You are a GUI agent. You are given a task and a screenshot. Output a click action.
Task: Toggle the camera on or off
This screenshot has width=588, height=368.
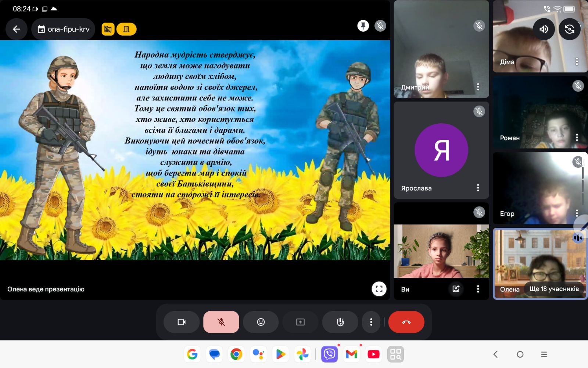click(x=182, y=322)
